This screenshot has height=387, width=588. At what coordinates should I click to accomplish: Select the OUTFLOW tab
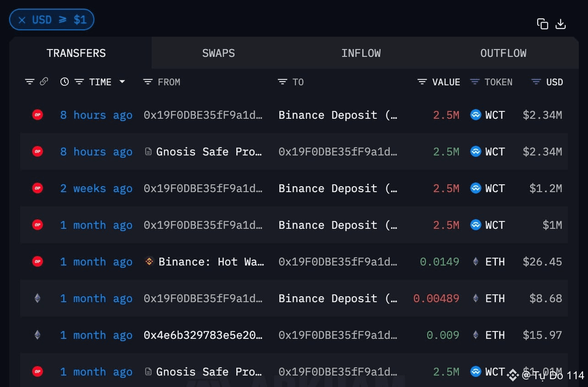tap(503, 53)
